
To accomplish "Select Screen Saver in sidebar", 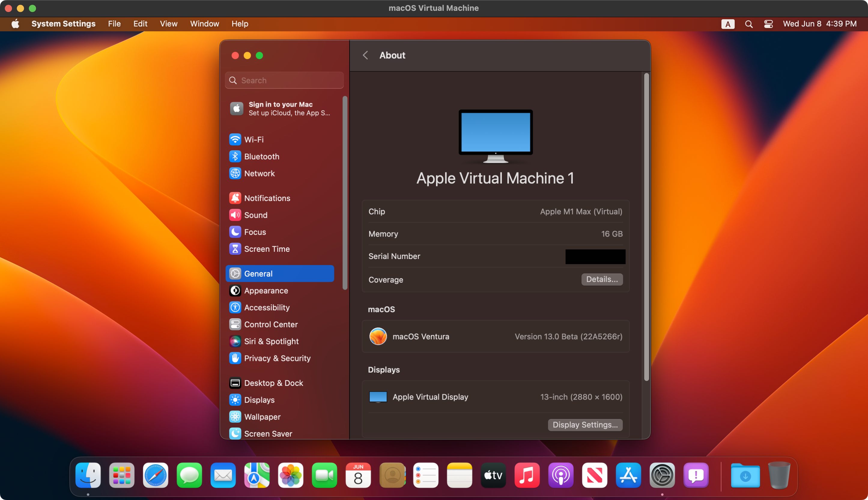I will 280,434.
